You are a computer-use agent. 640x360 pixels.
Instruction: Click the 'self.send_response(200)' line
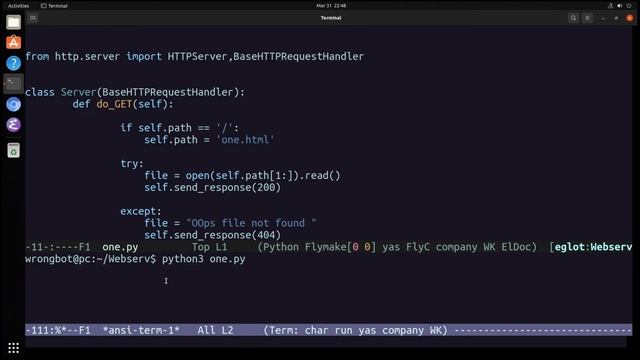tap(212, 187)
